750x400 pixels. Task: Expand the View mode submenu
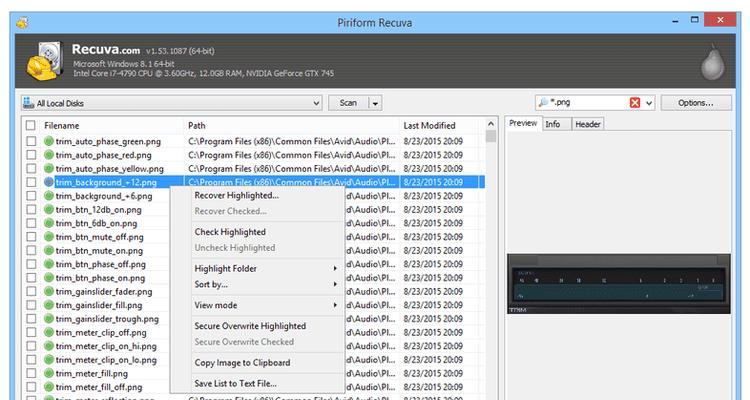[335, 305]
